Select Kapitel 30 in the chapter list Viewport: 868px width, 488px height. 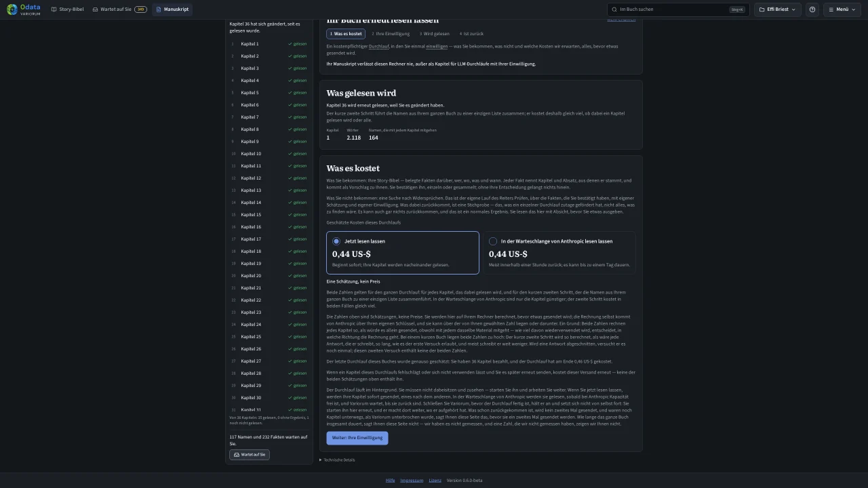tap(269, 398)
